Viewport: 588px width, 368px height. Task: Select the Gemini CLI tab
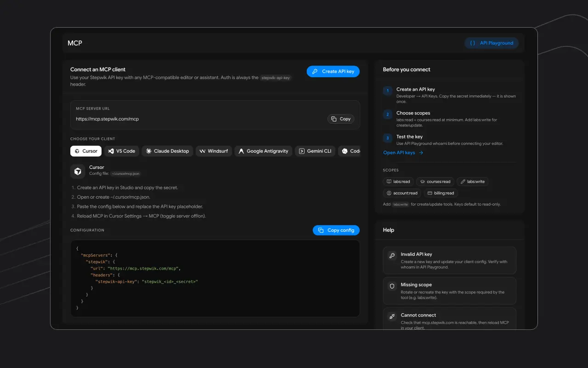click(315, 151)
